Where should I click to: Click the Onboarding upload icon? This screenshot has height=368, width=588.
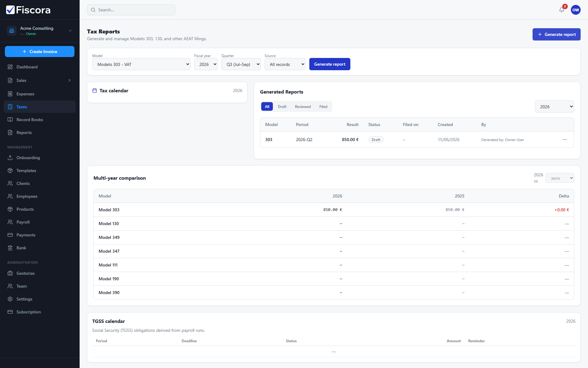click(10, 158)
